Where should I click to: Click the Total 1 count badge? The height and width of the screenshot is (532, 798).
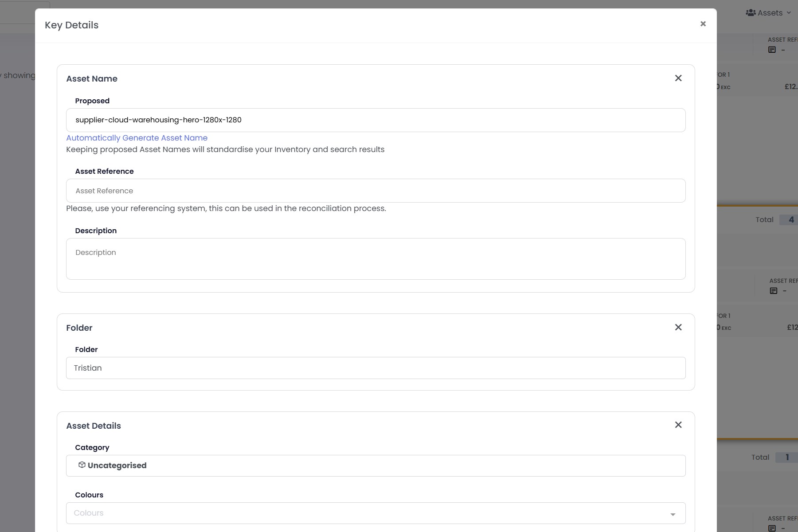coord(787,458)
